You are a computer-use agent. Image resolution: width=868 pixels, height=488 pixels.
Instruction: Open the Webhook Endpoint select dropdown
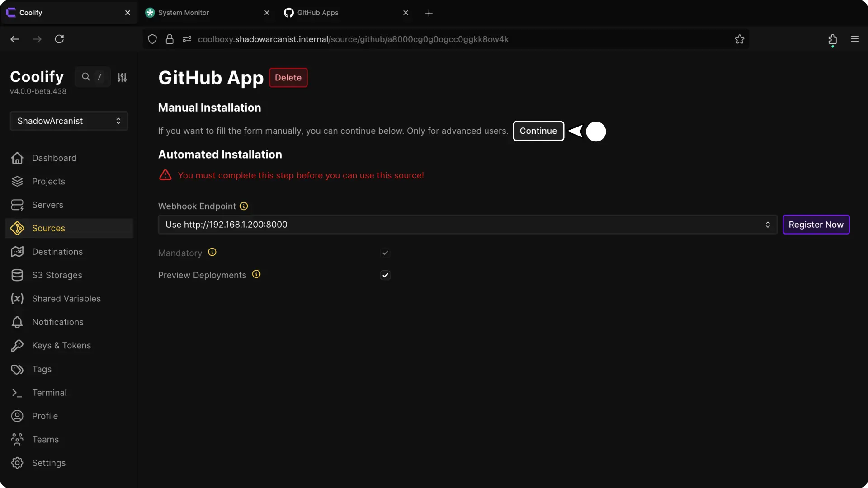[467, 225]
